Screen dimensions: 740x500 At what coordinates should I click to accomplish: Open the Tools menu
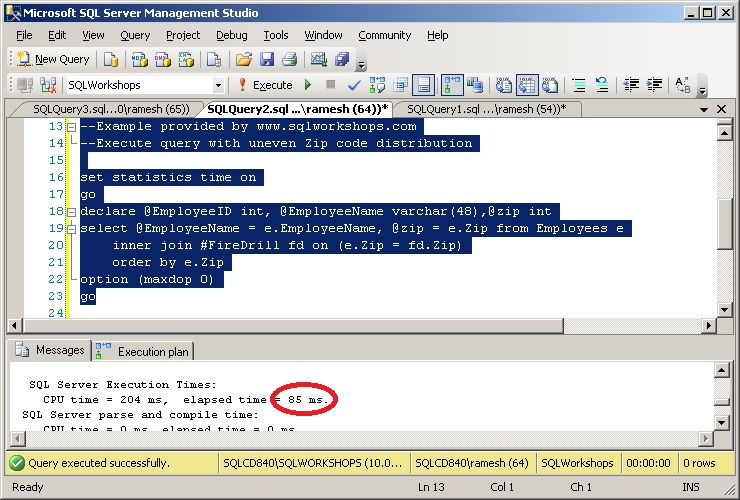pyautogui.click(x=276, y=35)
